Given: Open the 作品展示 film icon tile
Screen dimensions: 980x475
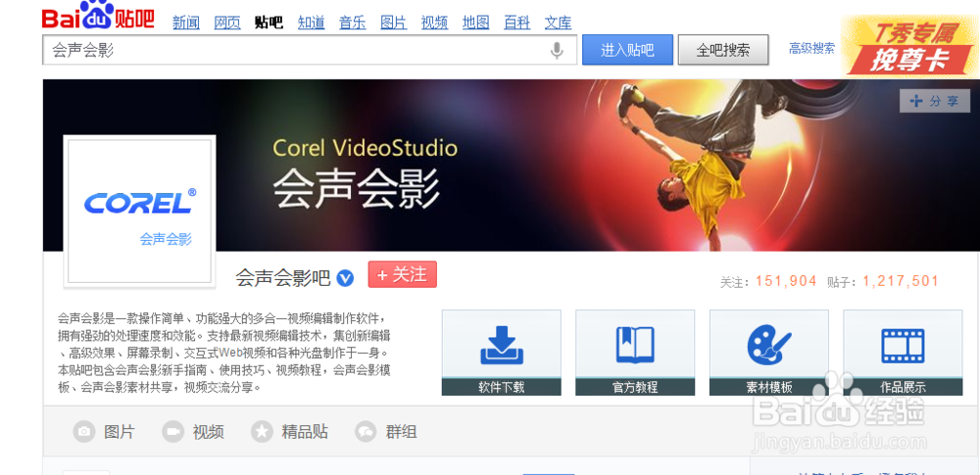Looking at the screenshot, I should [903, 353].
